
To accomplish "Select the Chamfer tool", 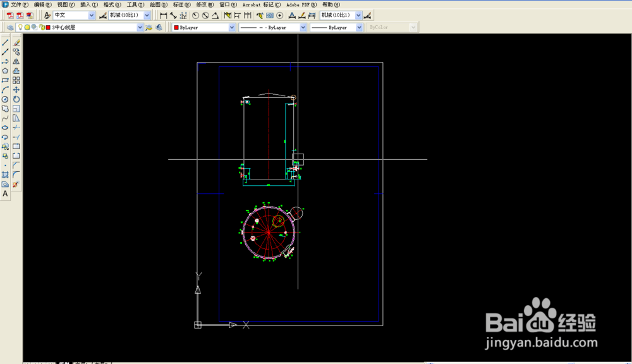I will click(x=16, y=166).
